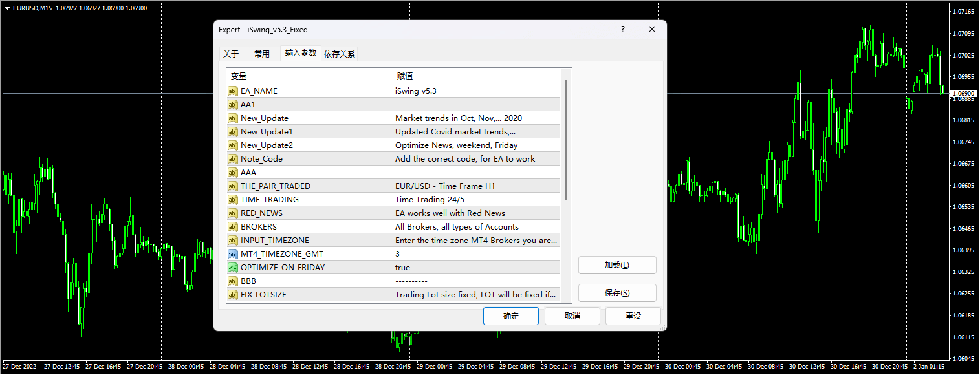Viewport: 980px width, 375px height.
Task: Click the ab icon next to THE_PAIR_TRADED
Action: coord(233,186)
